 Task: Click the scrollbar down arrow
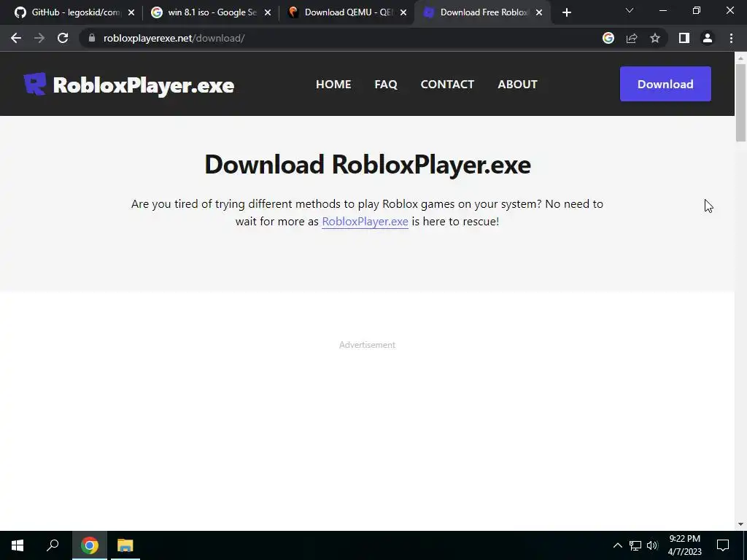click(740, 524)
